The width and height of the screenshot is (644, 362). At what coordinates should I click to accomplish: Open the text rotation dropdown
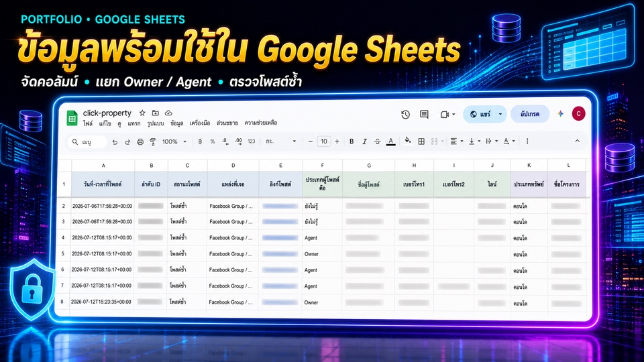[509, 141]
